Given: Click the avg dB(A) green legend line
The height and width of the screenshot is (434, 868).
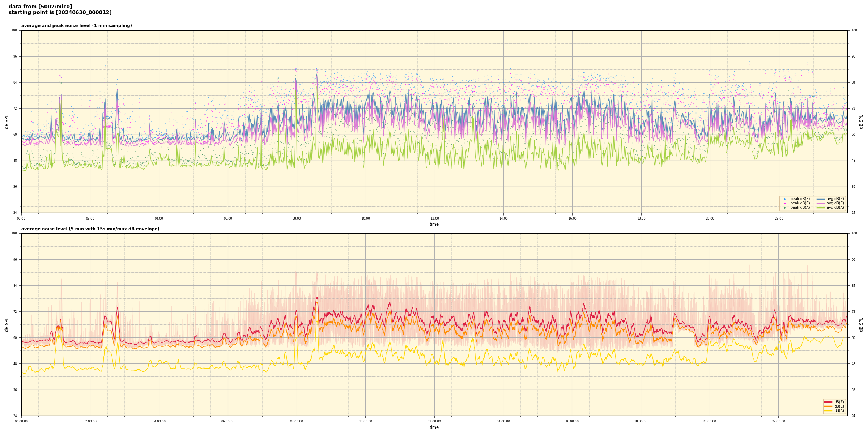Looking at the screenshot, I should pos(820,208).
